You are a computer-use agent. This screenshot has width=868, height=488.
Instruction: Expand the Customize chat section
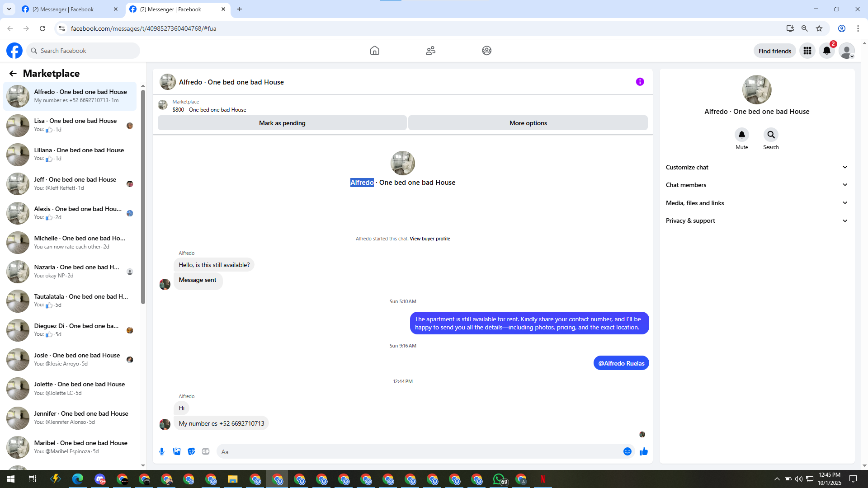[x=756, y=167]
